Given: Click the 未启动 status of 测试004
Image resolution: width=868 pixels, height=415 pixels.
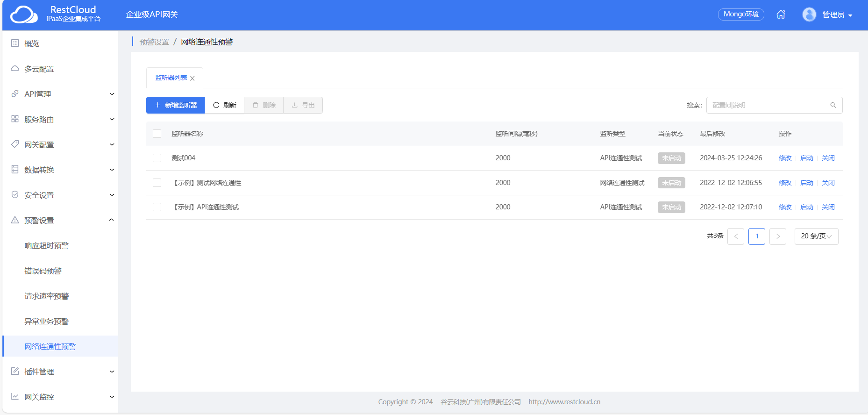Looking at the screenshot, I should pos(671,158).
